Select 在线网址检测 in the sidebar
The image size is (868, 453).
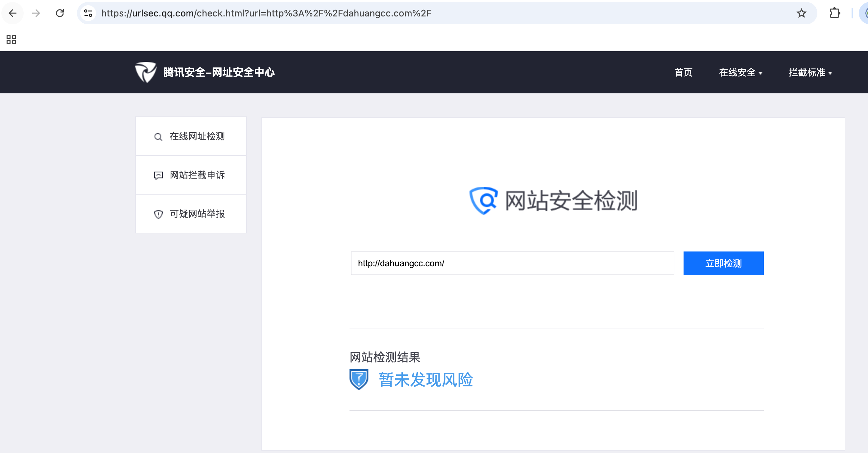197,136
